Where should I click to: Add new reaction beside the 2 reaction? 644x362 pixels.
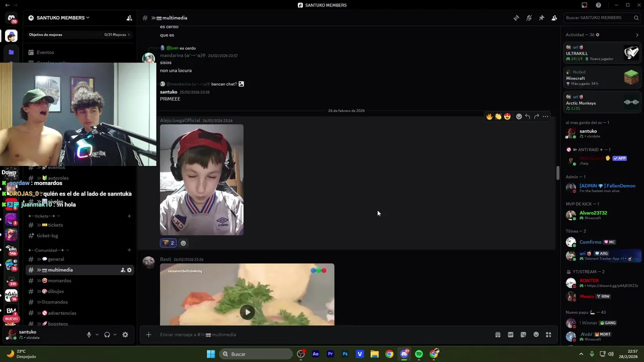click(x=183, y=243)
